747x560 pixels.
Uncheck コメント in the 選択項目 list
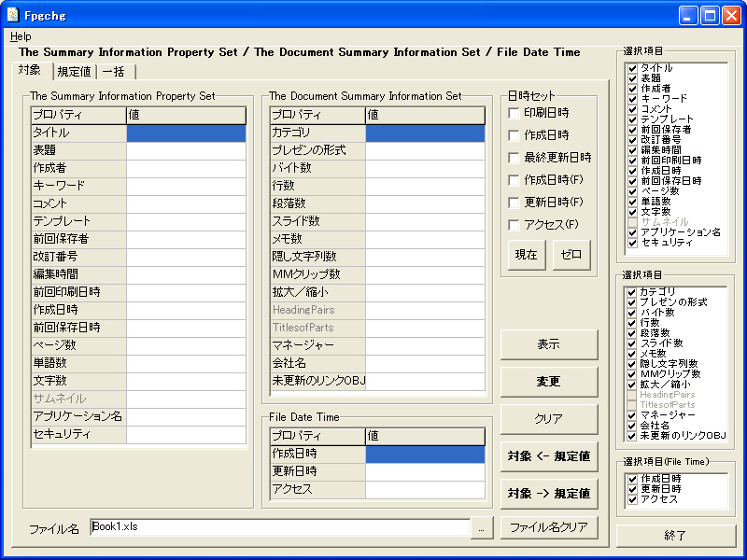click(633, 109)
